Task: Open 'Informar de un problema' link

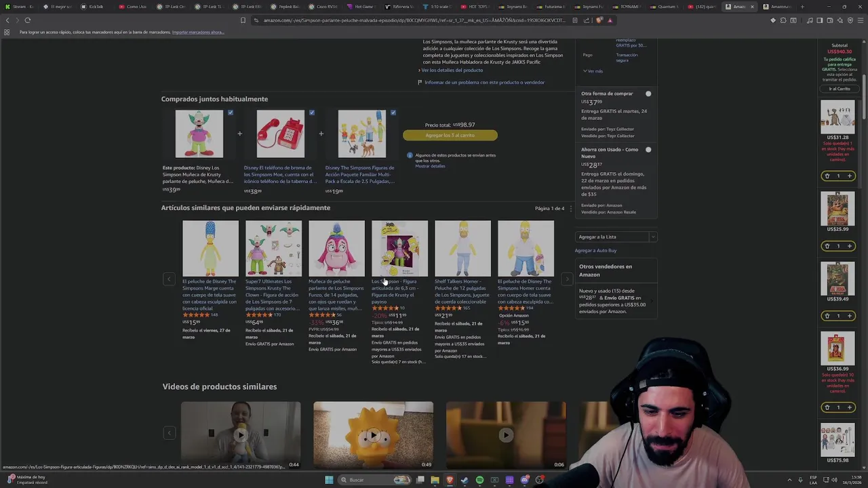Action: tap(484, 83)
